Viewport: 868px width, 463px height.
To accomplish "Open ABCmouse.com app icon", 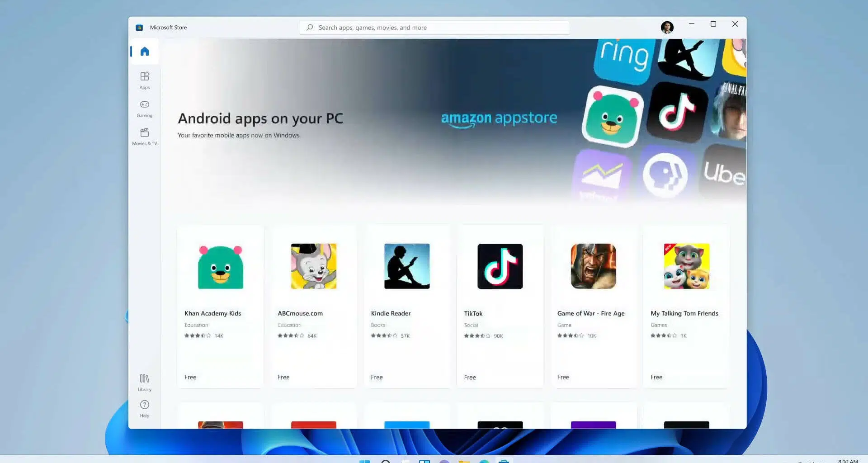I will pyautogui.click(x=314, y=266).
